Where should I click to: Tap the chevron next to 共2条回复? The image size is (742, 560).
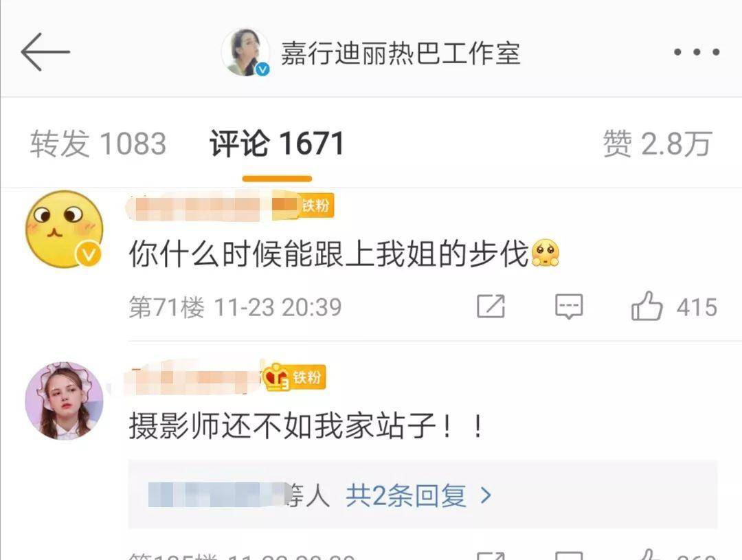point(486,495)
